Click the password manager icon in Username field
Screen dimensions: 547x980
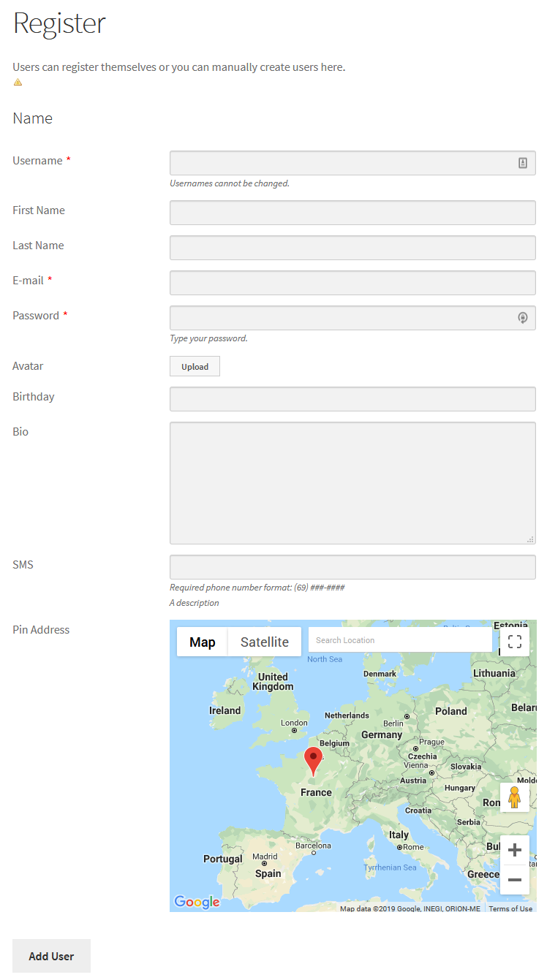tap(523, 163)
